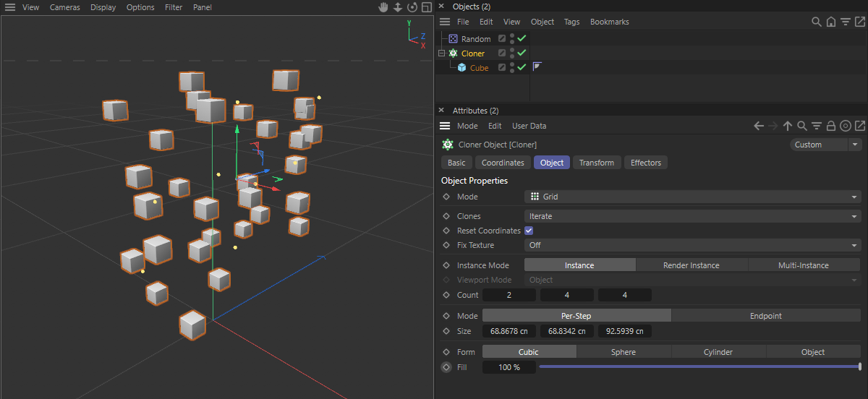
Task: Uncheck the Reset Coordinates checkbox
Action: pos(529,231)
